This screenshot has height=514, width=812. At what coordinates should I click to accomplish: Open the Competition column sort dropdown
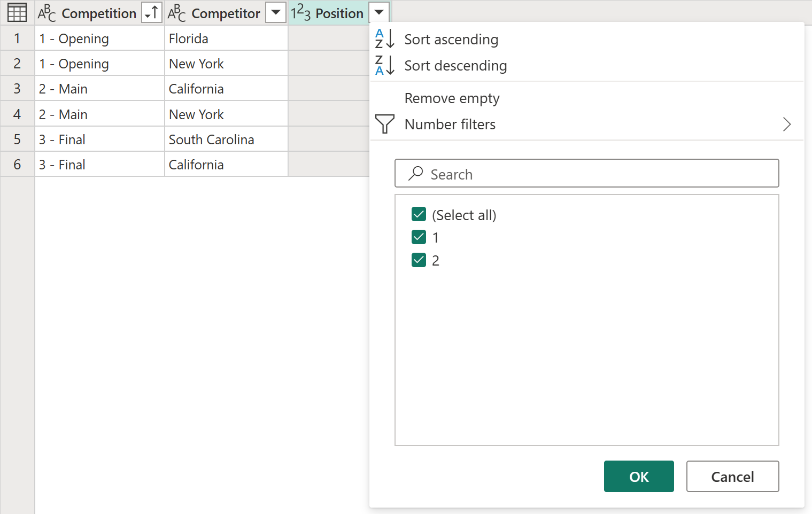[x=152, y=13]
